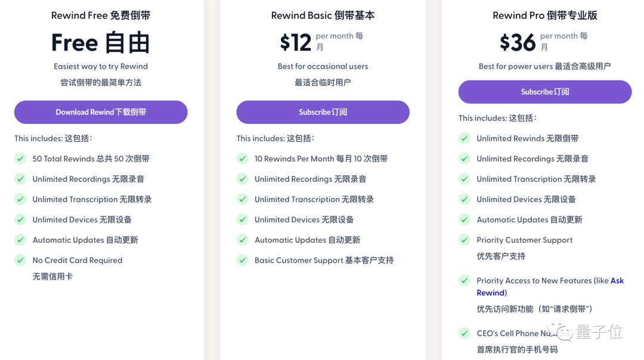Click Subscribe on the Rewind Basic plan
This screenshot has width=644, height=360.
coord(323,112)
